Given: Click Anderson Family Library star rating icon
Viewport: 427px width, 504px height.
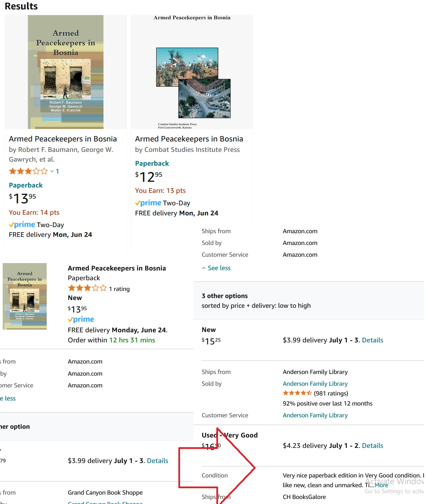Looking at the screenshot, I should 297,393.
